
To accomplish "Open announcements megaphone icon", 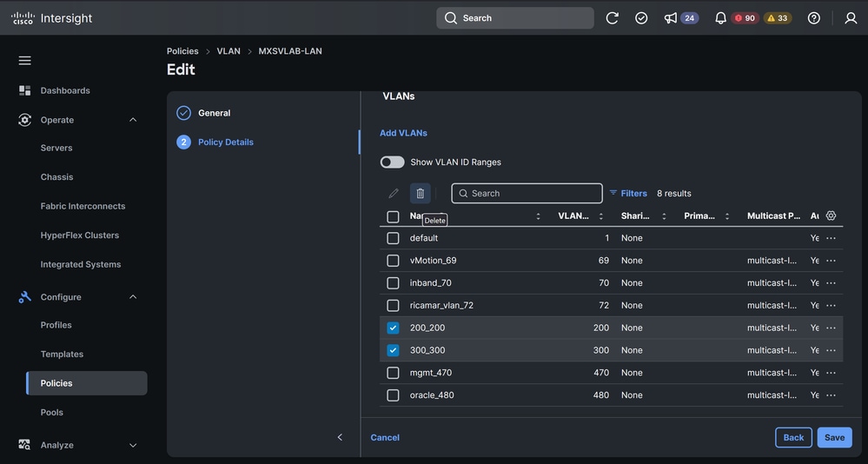I will pos(671,18).
